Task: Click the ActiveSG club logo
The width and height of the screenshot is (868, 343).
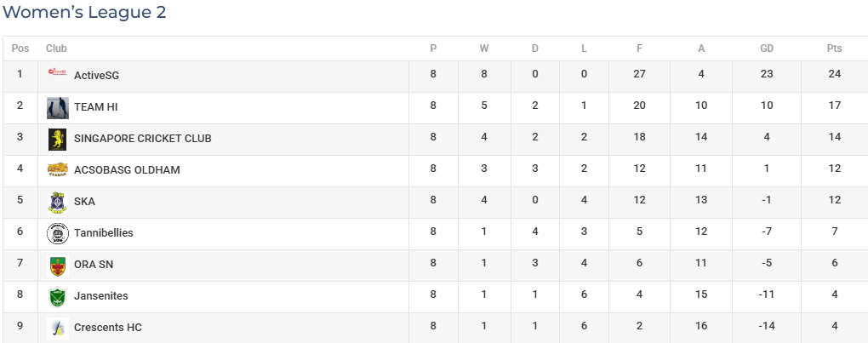Action: click(x=58, y=71)
